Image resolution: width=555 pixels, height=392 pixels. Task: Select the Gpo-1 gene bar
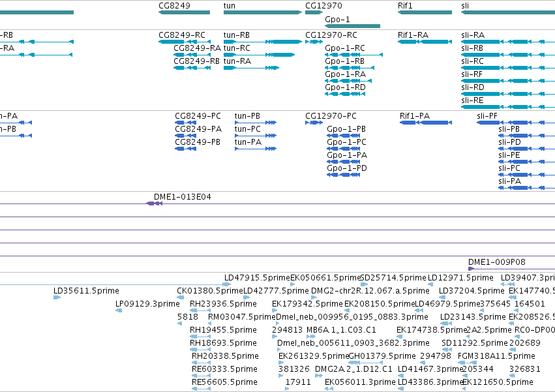tap(353, 26)
